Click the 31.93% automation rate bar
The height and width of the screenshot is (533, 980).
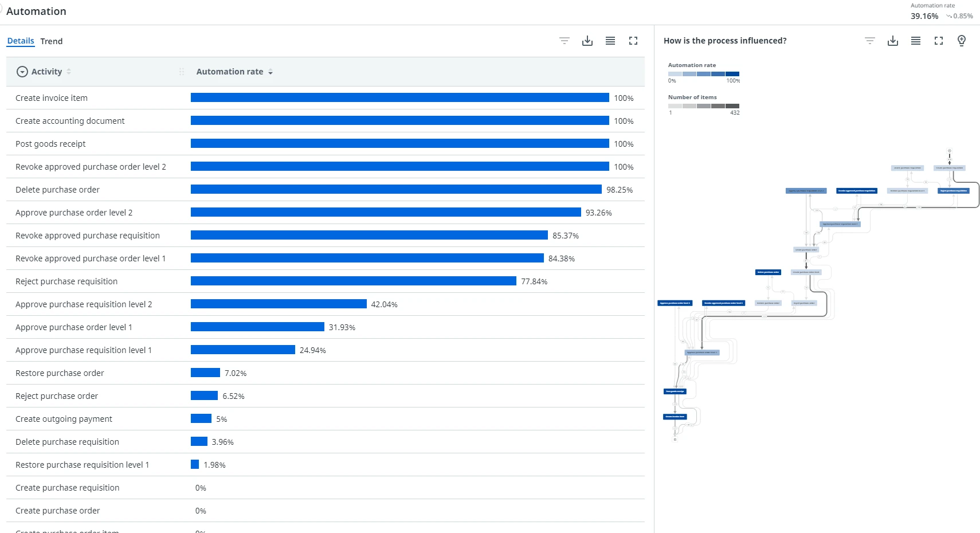click(257, 327)
